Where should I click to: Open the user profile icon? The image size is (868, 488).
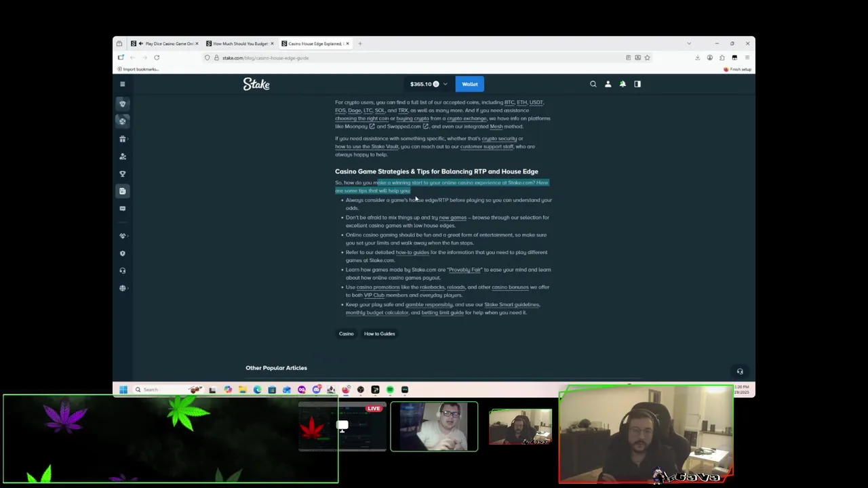[x=608, y=84]
